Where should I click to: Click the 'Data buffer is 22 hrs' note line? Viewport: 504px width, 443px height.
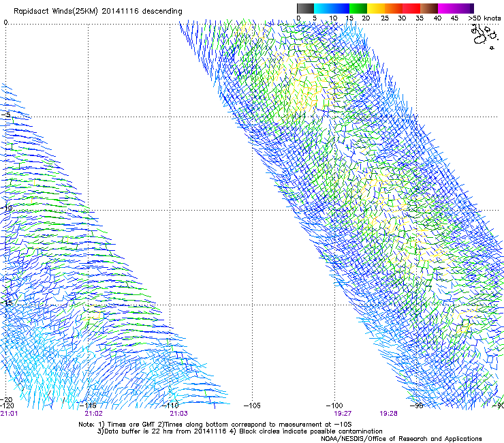click(240, 431)
